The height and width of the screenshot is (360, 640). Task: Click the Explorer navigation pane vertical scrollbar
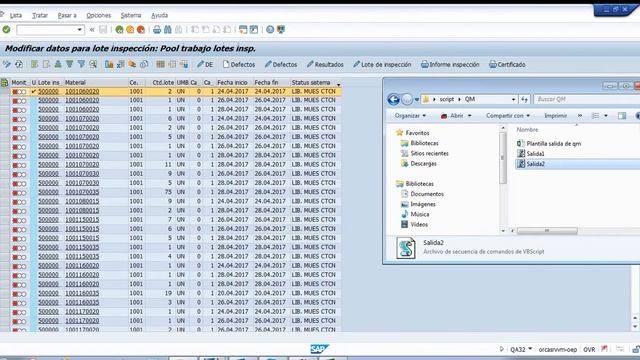pyautogui.click(x=503, y=157)
